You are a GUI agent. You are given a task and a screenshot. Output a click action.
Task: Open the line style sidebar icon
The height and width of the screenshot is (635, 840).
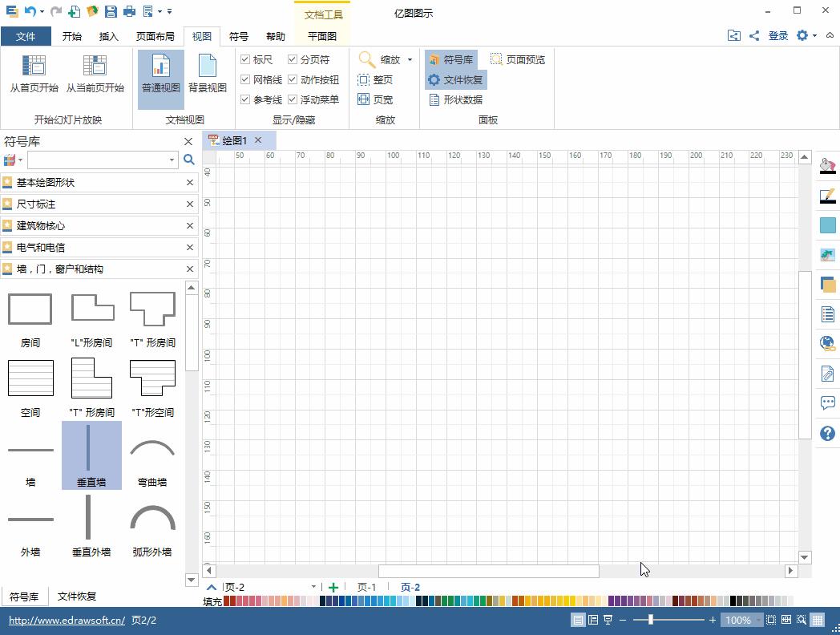[828, 196]
